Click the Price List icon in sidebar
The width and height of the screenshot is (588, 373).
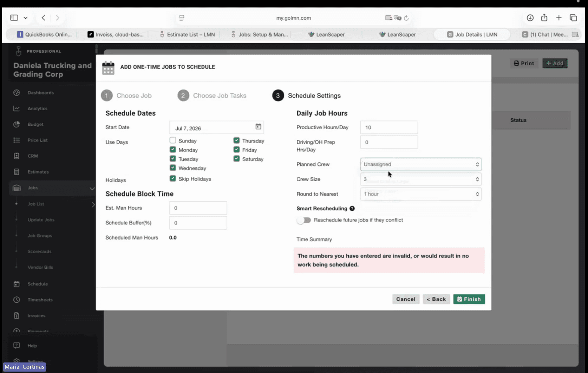click(17, 140)
